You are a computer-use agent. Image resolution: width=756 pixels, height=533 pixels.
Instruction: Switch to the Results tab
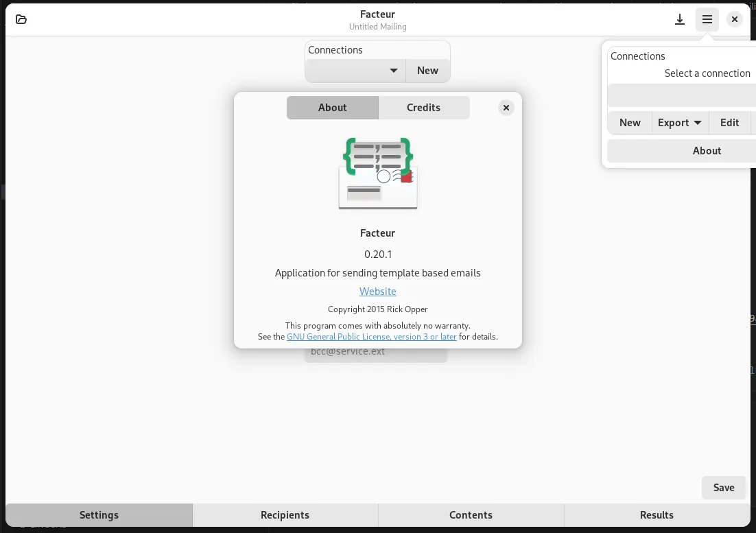657,514
